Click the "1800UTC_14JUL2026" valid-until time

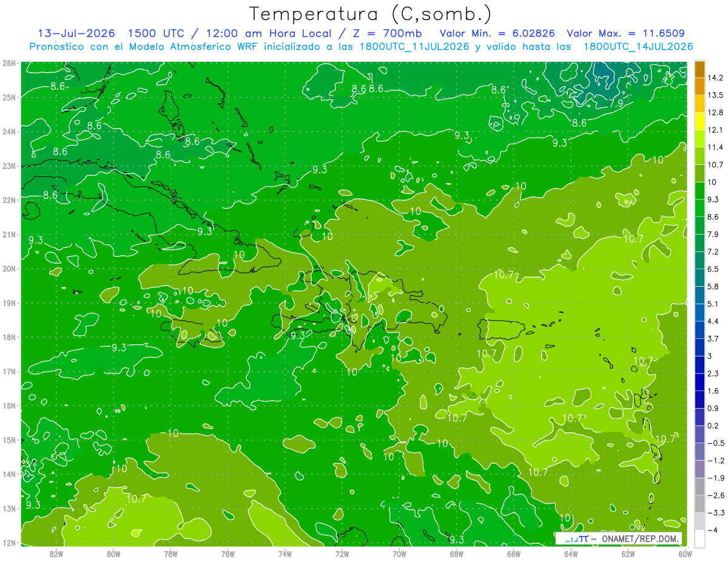[x=638, y=46]
